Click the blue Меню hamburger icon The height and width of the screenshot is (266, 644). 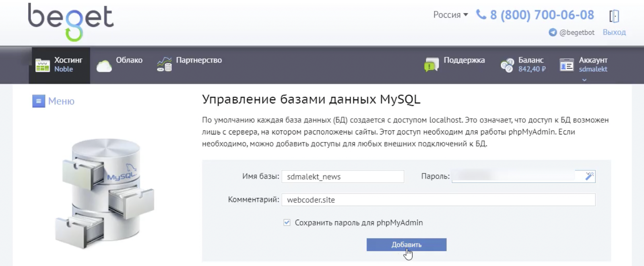click(x=39, y=101)
